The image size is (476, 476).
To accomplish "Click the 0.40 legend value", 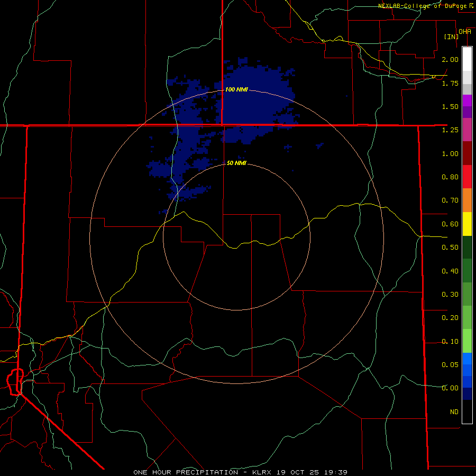I will tap(450, 271).
